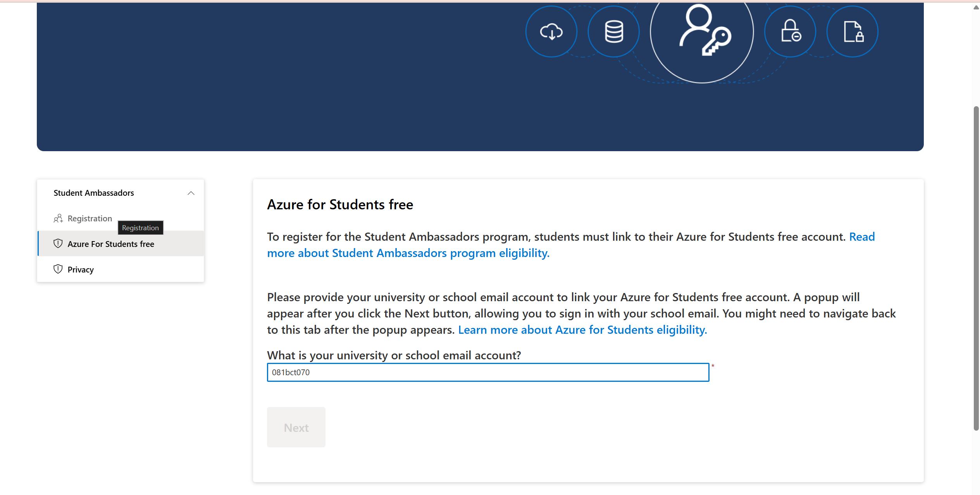
Task: Open the Registration menu item
Action: click(x=90, y=219)
